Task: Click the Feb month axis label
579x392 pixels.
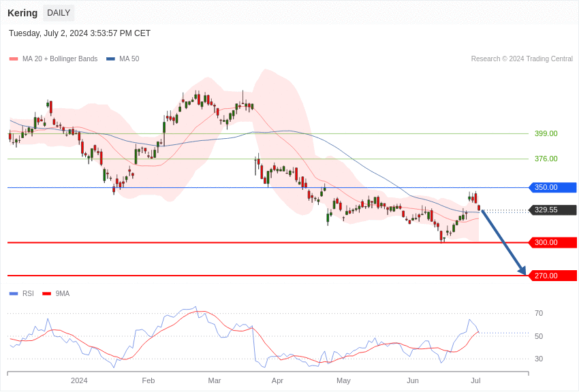Action: click(x=148, y=380)
